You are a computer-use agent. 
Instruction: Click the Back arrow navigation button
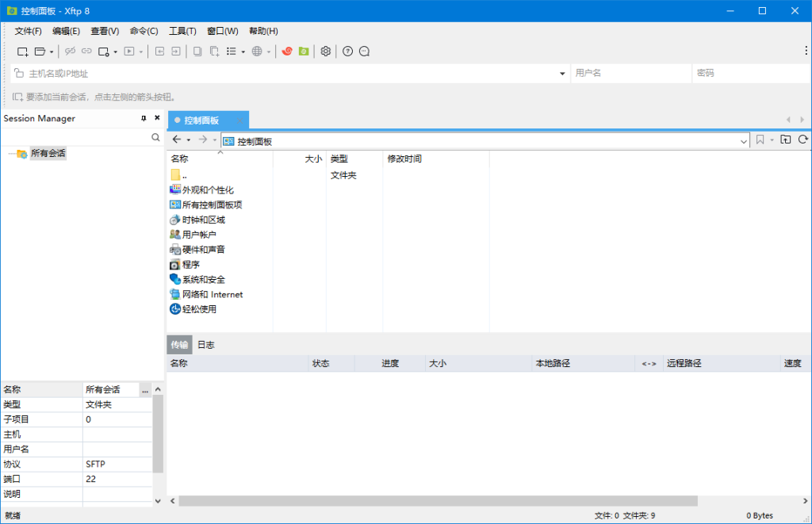177,140
